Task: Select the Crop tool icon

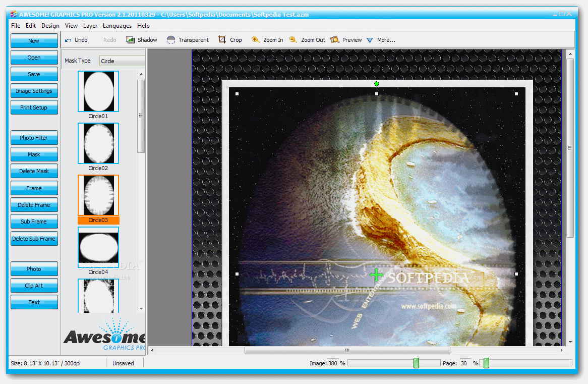Action: [x=222, y=39]
